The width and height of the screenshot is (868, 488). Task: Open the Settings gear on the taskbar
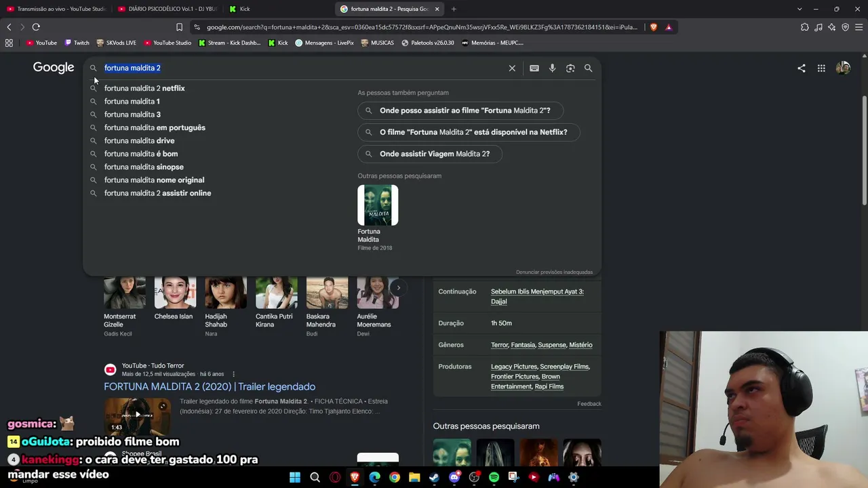[x=574, y=477]
